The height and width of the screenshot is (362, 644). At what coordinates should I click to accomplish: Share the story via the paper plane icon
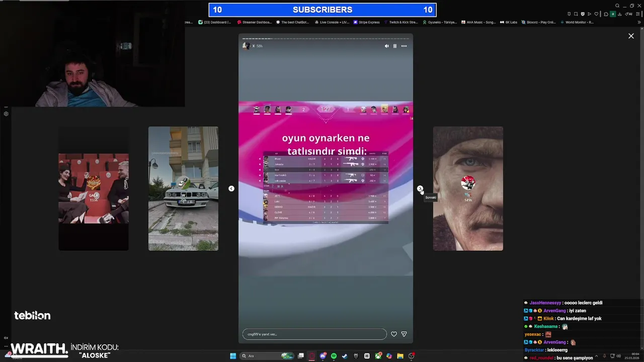point(404,334)
